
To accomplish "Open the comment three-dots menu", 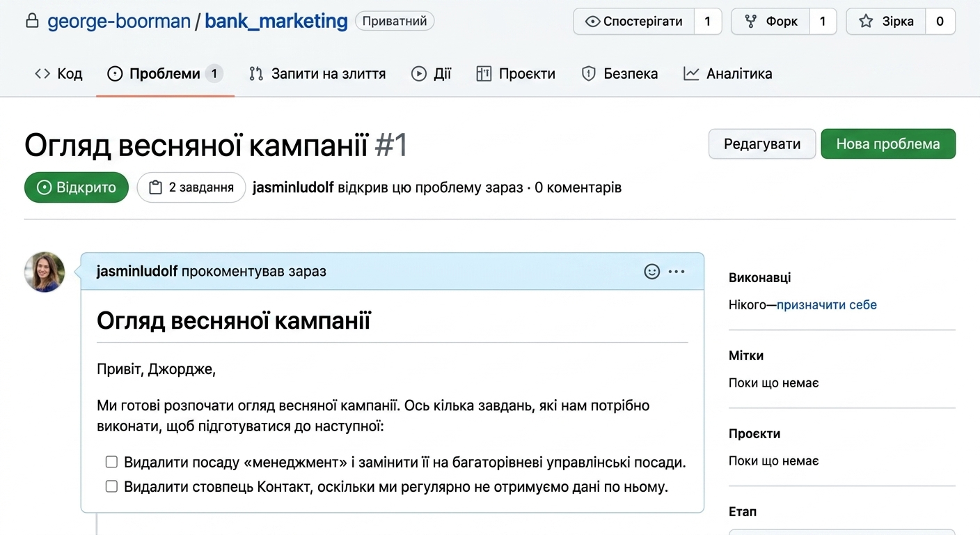I will pyautogui.click(x=677, y=272).
